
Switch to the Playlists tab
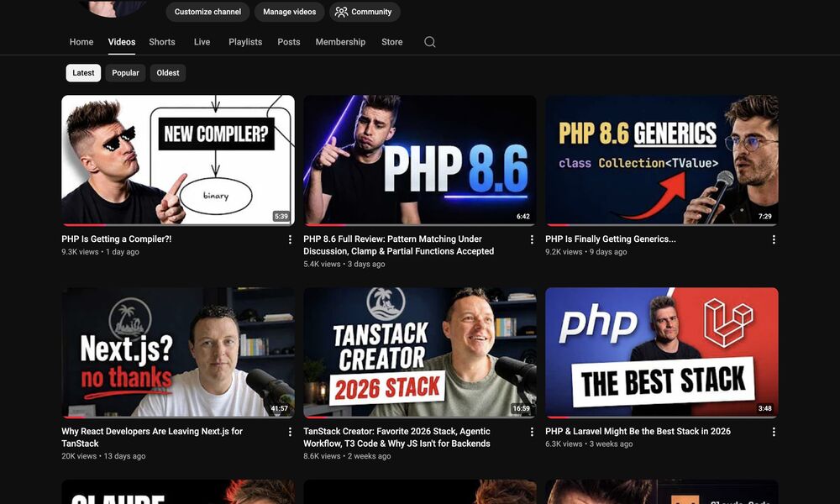[245, 42]
